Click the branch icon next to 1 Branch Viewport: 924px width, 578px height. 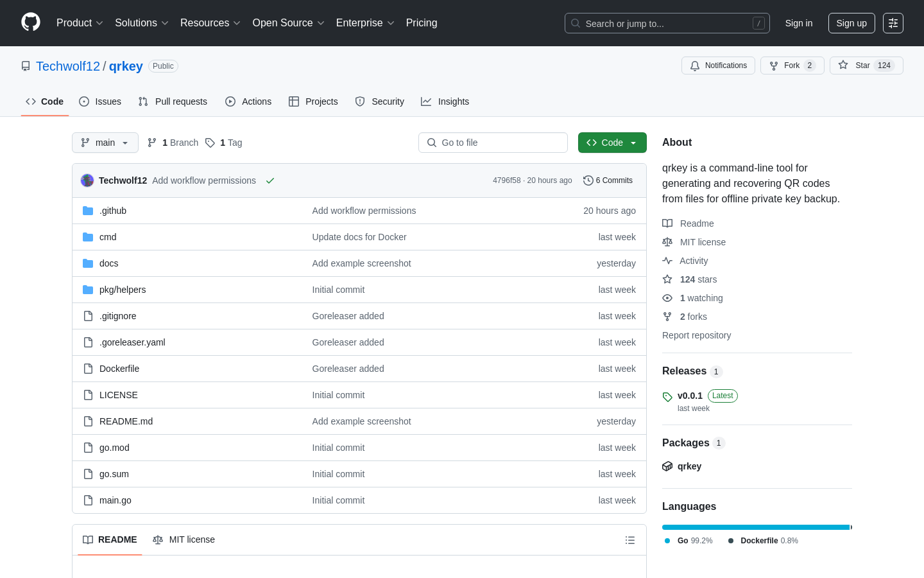[x=152, y=143]
